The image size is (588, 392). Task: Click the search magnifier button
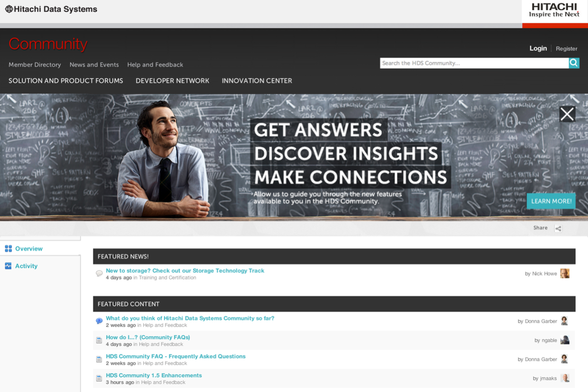[574, 63]
